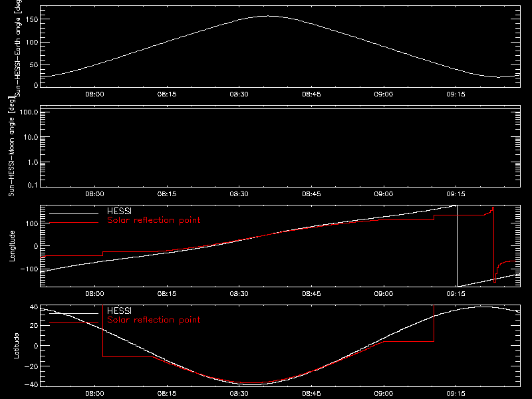532x399 pixels.
Task: Click the Sun-HESSI-Earth angle axis label
Action: [x=19, y=48]
